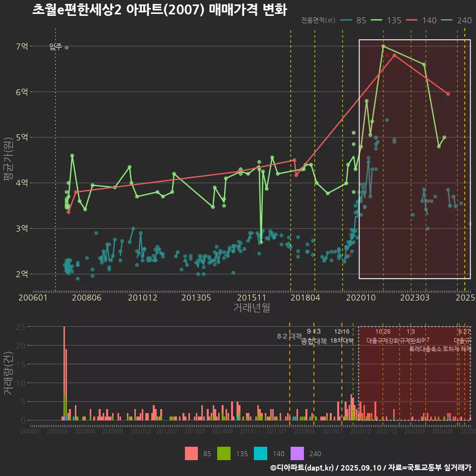Toggle the 135 line series in top legend

386,20
